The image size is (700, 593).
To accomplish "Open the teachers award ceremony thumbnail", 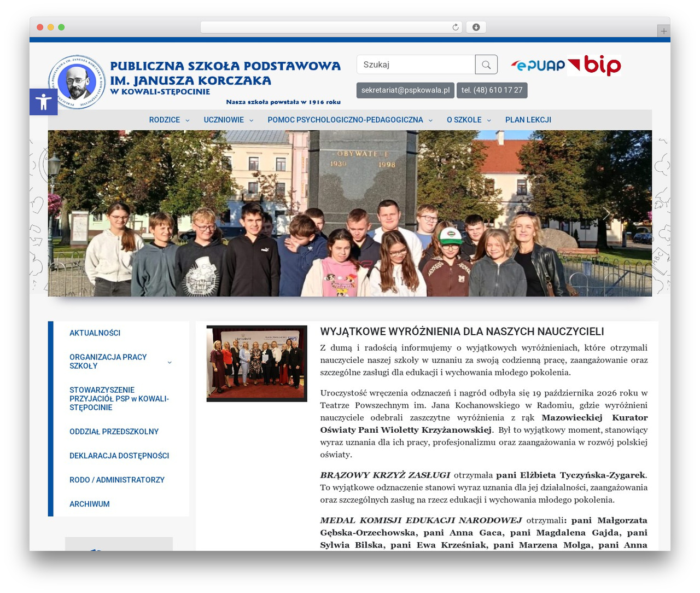I will (257, 364).
